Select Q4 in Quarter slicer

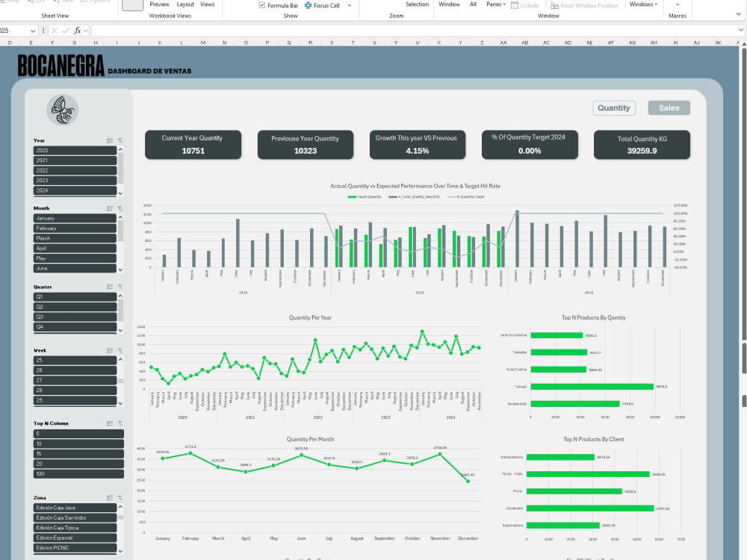pyautogui.click(x=75, y=327)
